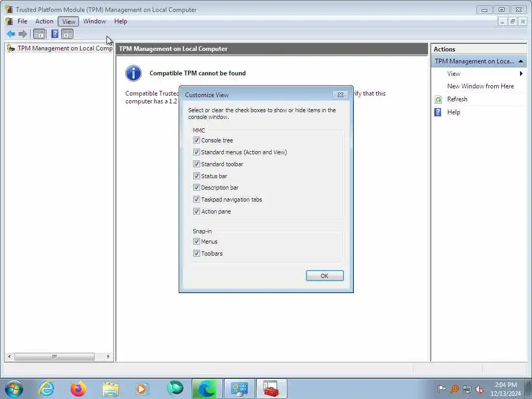532x399 pixels.
Task: Click the red toolbox MMC taskbar icon
Action: coord(271,389)
